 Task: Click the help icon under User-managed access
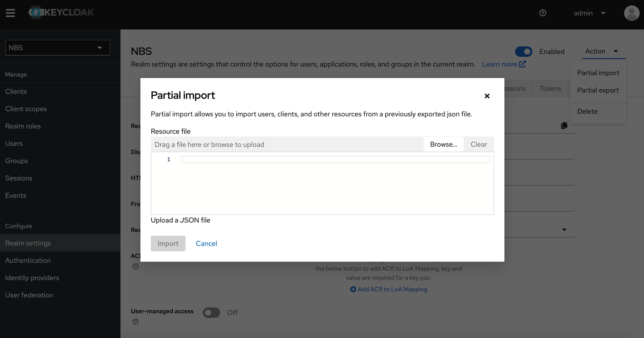[x=136, y=321]
